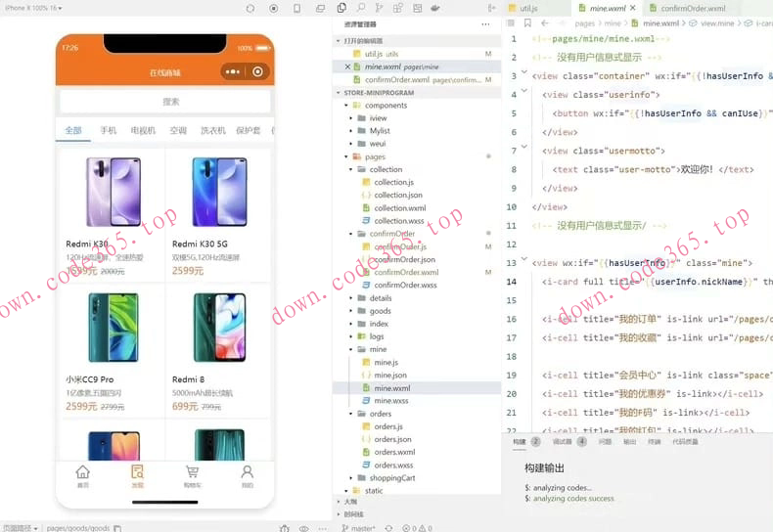Copy the page path using copy icon
Screen dimensions: 773x532
tap(117, 528)
